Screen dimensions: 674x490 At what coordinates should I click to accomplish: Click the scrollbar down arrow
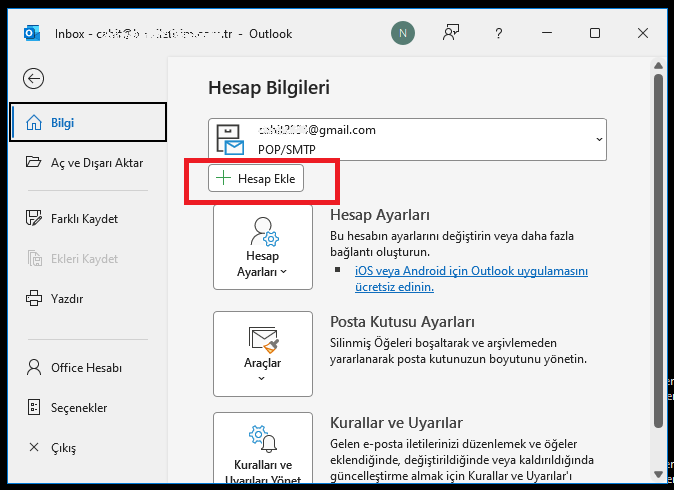click(x=659, y=475)
